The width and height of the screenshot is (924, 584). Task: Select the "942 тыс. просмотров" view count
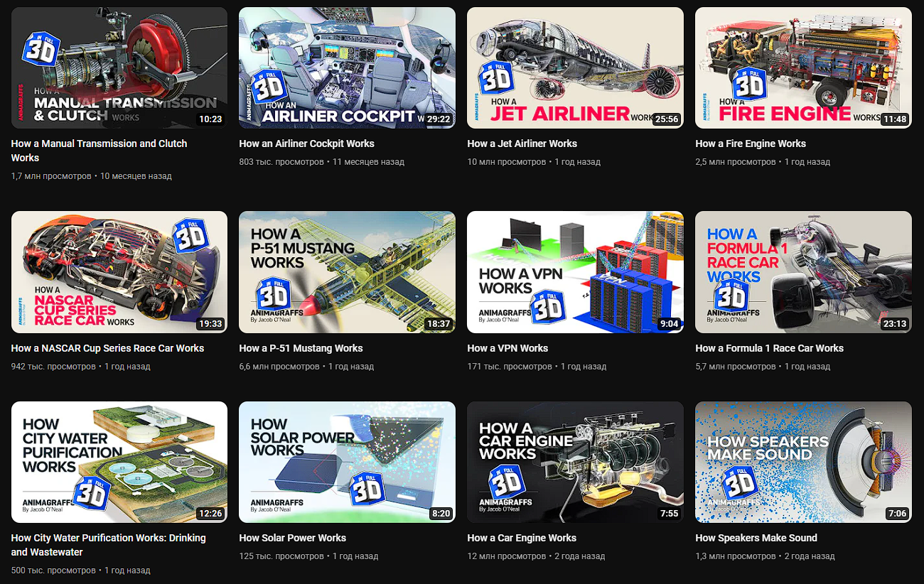(x=53, y=367)
